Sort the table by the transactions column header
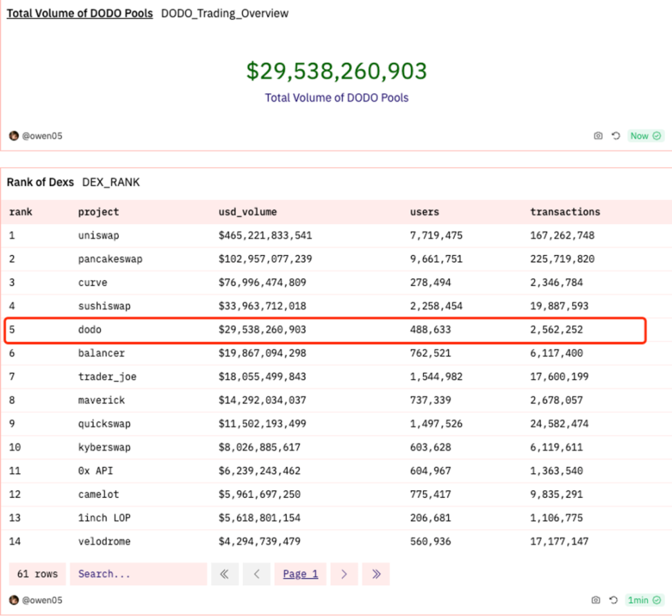This screenshot has height=616, width=672. (565, 212)
